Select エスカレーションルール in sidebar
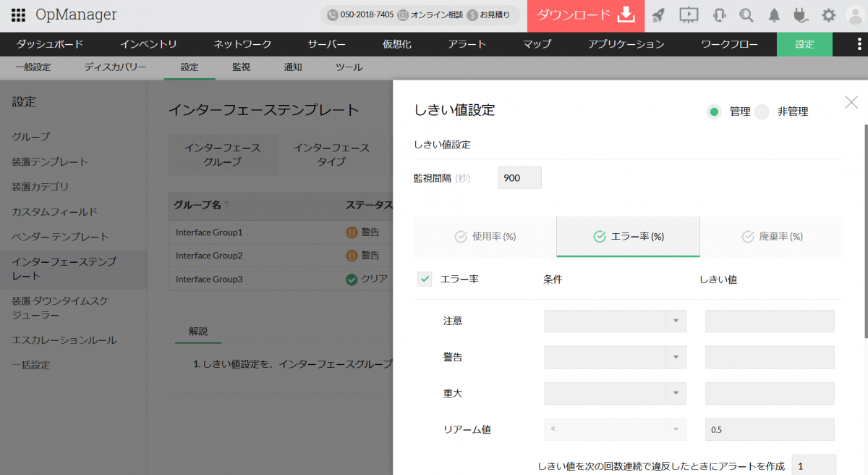The image size is (868, 475). pyautogui.click(x=64, y=340)
